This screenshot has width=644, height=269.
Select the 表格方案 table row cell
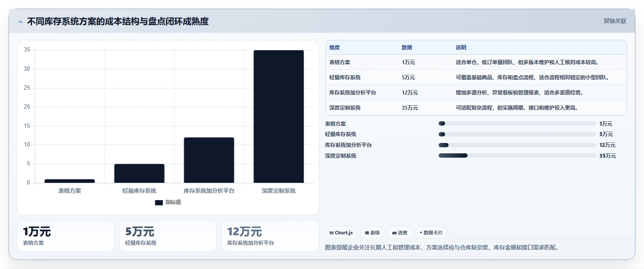(x=340, y=62)
